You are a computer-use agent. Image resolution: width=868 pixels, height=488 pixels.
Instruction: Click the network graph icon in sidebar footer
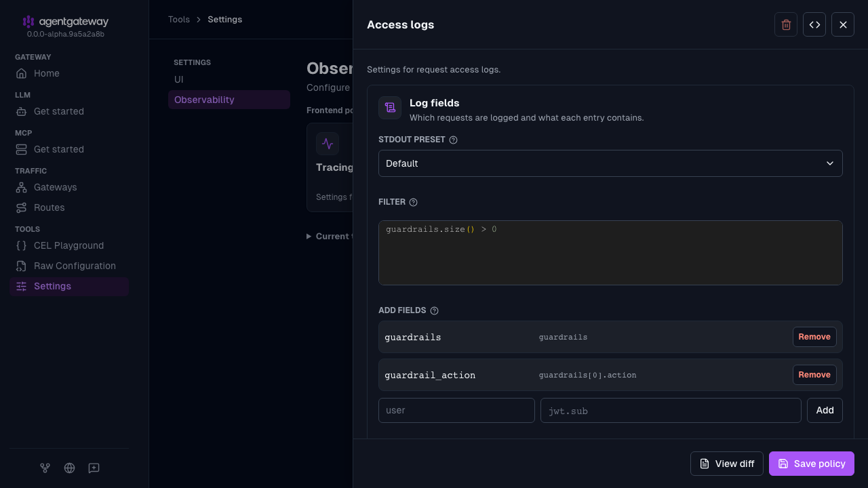pyautogui.click(x=45, y=468)
